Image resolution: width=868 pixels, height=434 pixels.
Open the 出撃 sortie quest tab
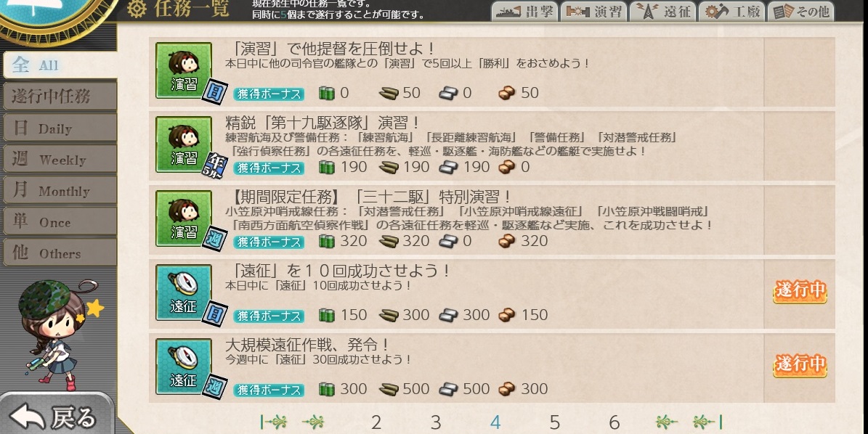(524, 11)
